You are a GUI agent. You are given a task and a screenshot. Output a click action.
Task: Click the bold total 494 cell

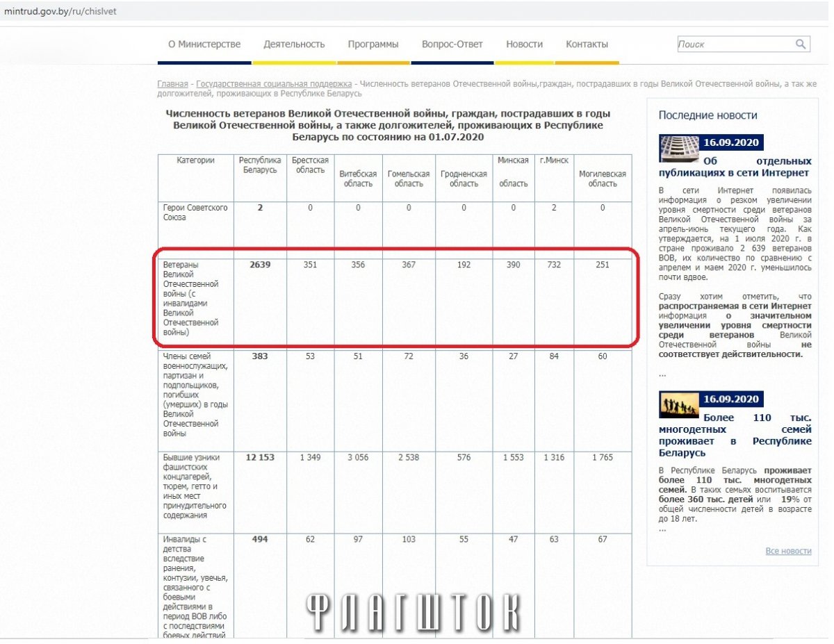point(261,539)
